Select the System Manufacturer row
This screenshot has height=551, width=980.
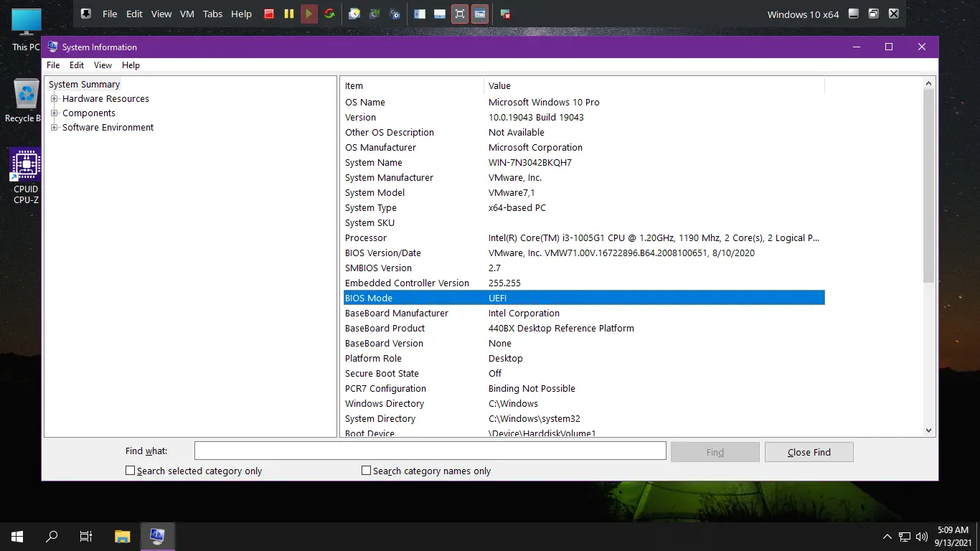click(x=584, y=177)
